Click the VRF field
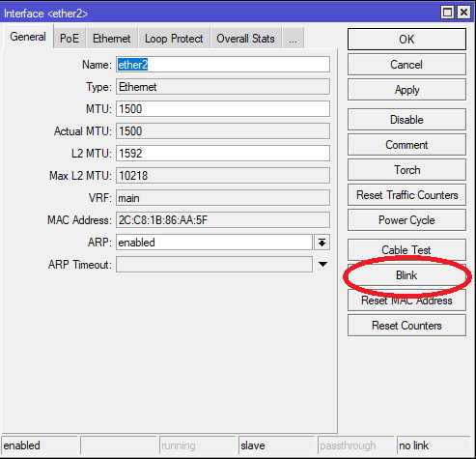Viewport: 476px width, 459px height. click(223, 198)
